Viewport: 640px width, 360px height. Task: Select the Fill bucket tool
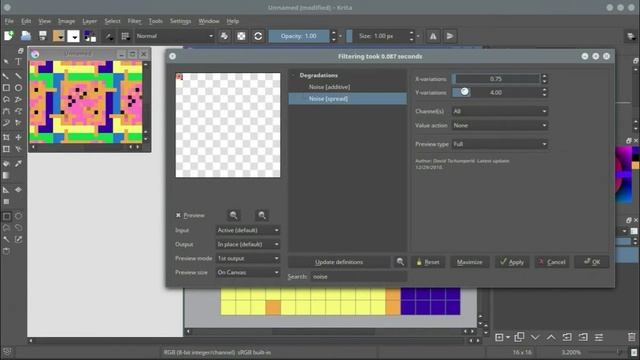[6, 164]
